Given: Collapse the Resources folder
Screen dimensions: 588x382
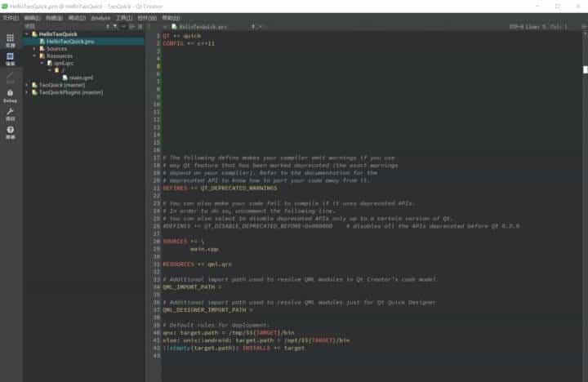Looking at the screenshot, I should [34, 56].
